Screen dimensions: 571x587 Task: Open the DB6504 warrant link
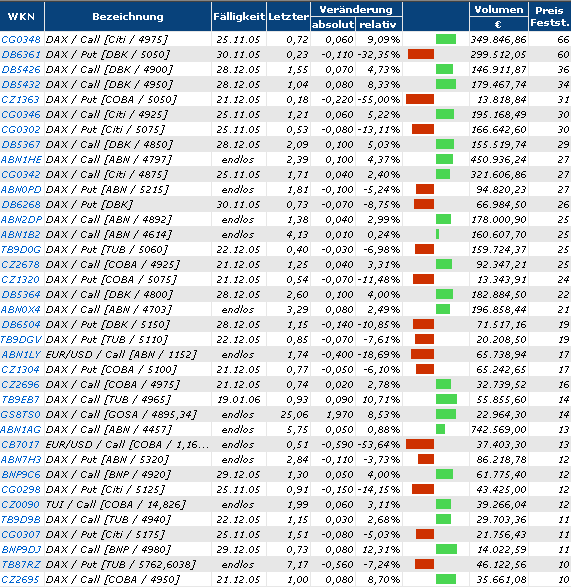(x=21, y=324)
